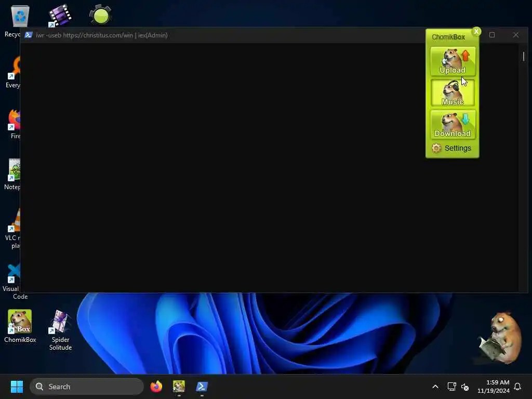Screen dimensions: 532x399
Task: Open ChomikBox Settings
Action: pos(451,148)
